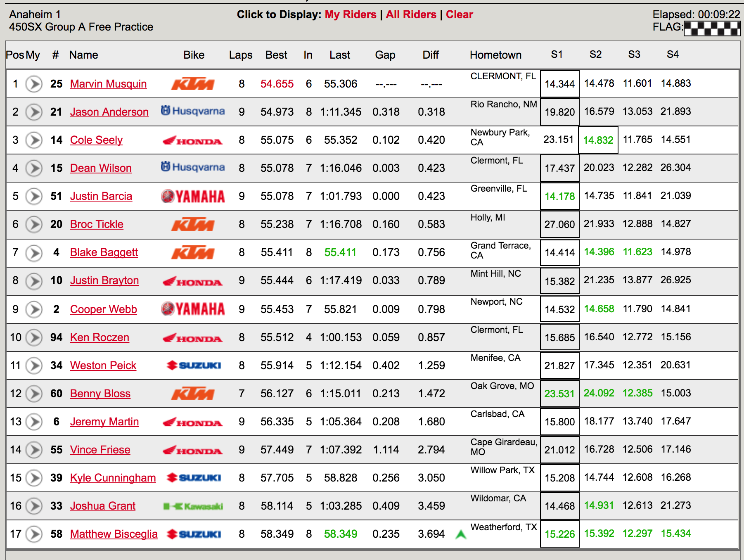Image resolution: width=744 pixels, height=560 pixels.
Task: Open Justin Brayton rider link
Action: click(104, 280)
